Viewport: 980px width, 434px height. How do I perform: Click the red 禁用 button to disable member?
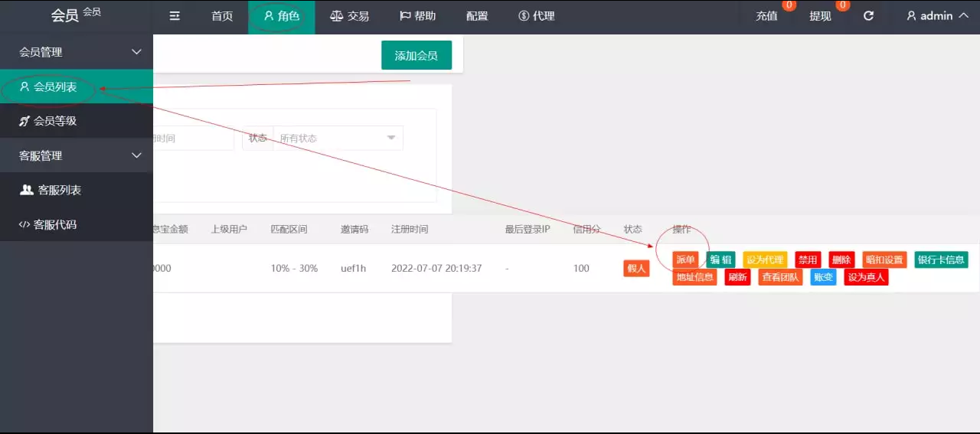click(808, 259)
